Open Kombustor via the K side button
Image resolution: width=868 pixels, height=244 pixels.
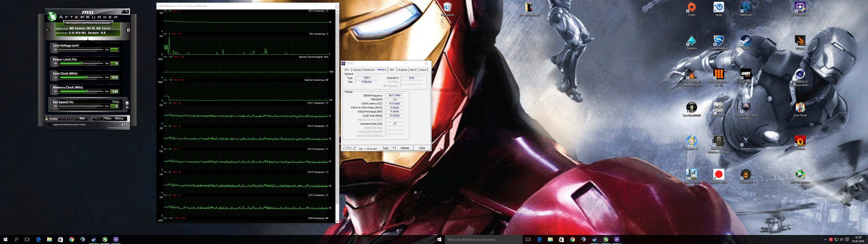48,30
